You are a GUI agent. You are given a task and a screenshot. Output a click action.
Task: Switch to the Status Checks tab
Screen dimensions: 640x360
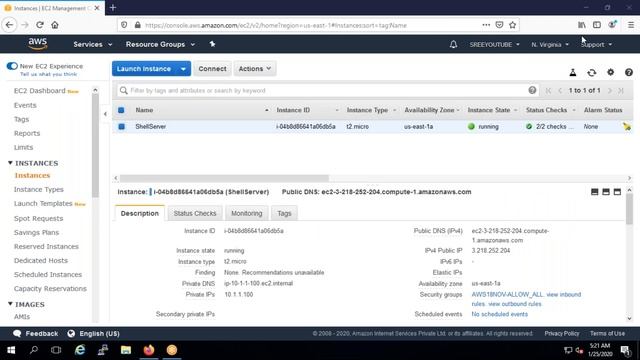pyautogui.click(x=195, y=213)
